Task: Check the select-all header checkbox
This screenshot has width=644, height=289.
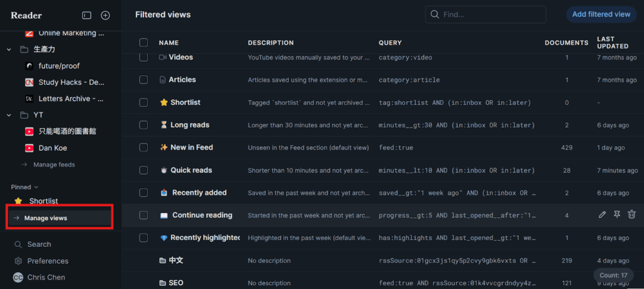Action: [x=143, y=43]
